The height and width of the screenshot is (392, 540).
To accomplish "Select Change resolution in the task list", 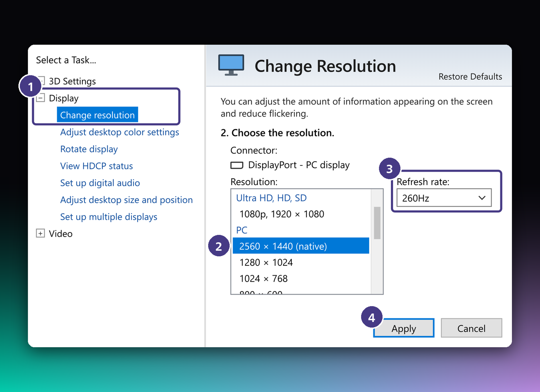I will tap(97, 115).
